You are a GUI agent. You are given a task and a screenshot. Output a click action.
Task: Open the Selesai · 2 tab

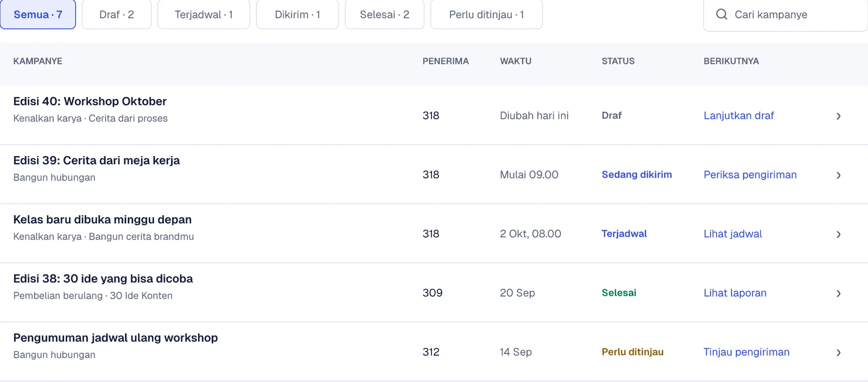[385, 15]
